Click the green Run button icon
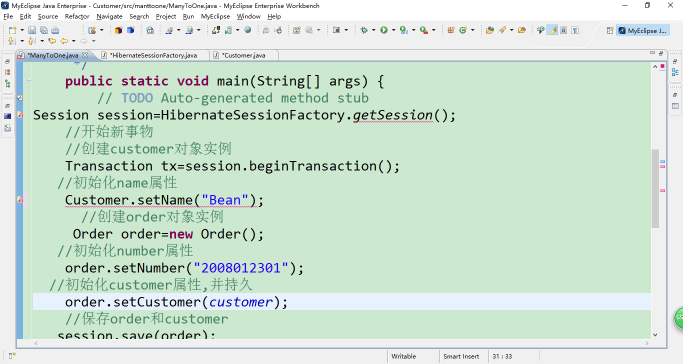The width and height of the screenshot is (683, 364). [384, 30]
